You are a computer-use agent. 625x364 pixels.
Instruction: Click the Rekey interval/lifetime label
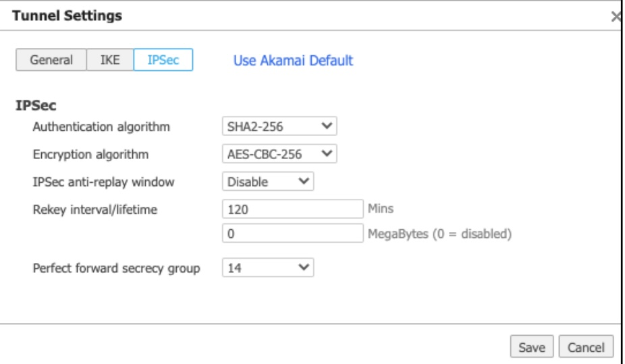[x=94, y=210]
